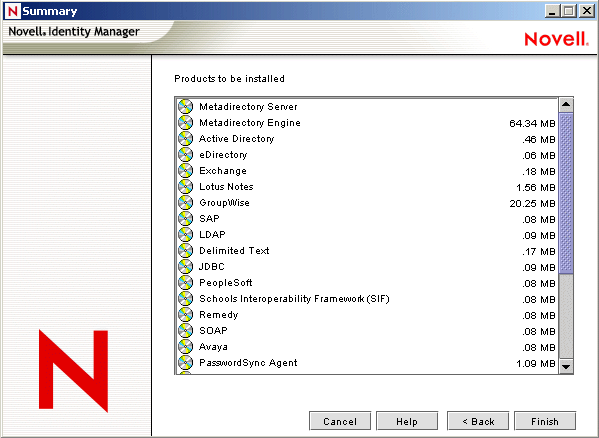Click the disc icon beside PeopleSoft
Viewport: 599px width, 438px height.
coord(186,283)
